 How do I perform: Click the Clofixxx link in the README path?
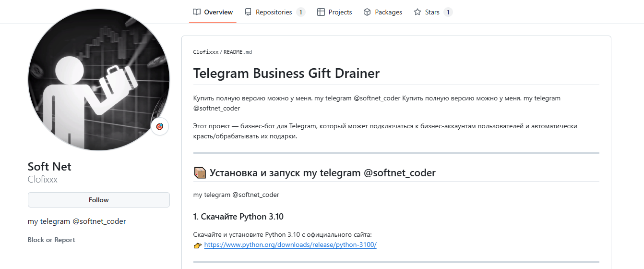coord(205,52)
